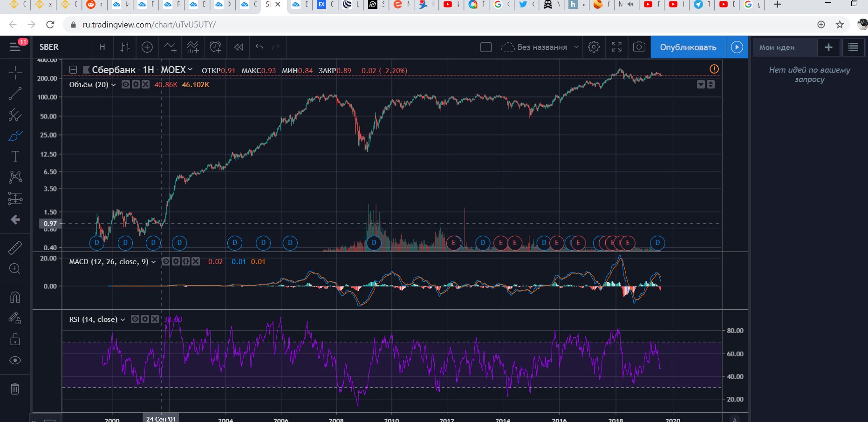The image size is (868, 422).
Task: Hide the Объём indicator
Action: click(x=125, y=84)
